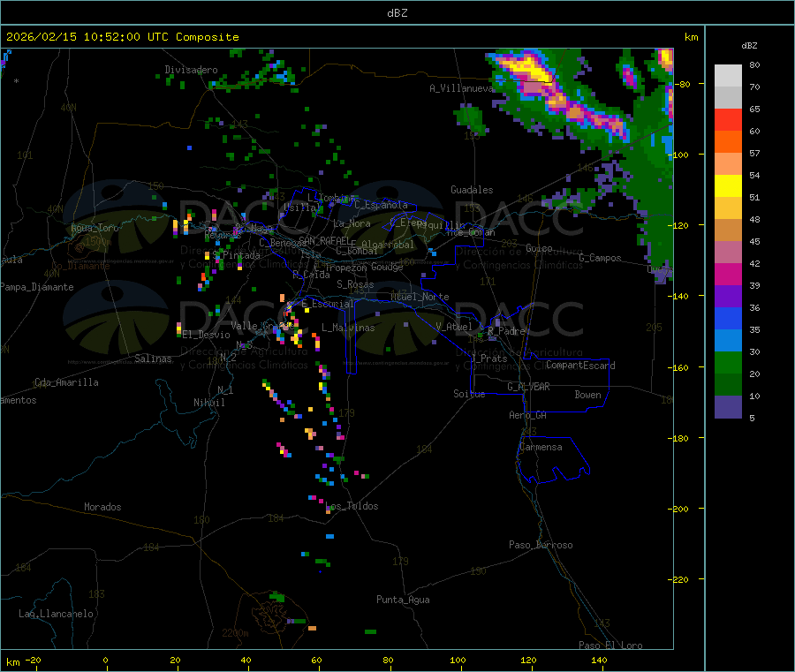Select the 'J_Prats' label
The width and height of the screenshot is (795, 672).
pyautogui.click(x=488, y=359)
